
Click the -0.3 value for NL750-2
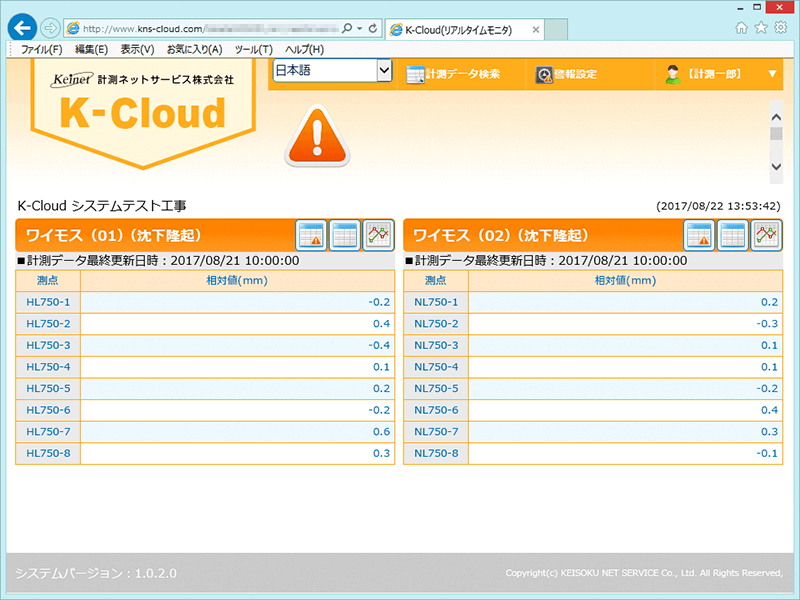coord(767,323)
